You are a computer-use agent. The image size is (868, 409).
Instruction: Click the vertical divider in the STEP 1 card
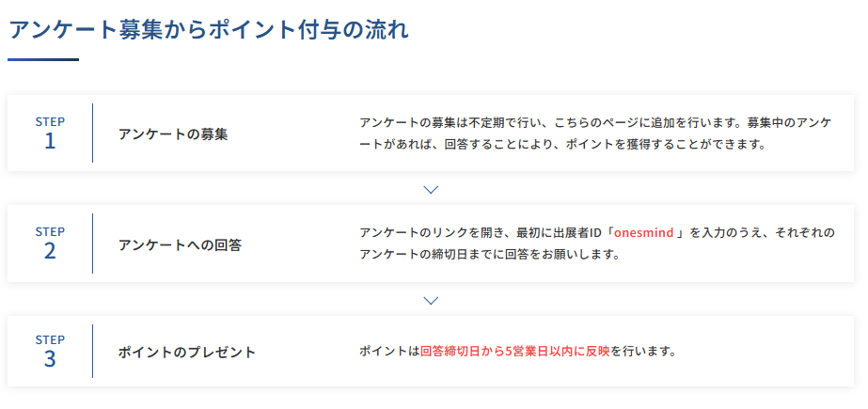coord(93,134)
